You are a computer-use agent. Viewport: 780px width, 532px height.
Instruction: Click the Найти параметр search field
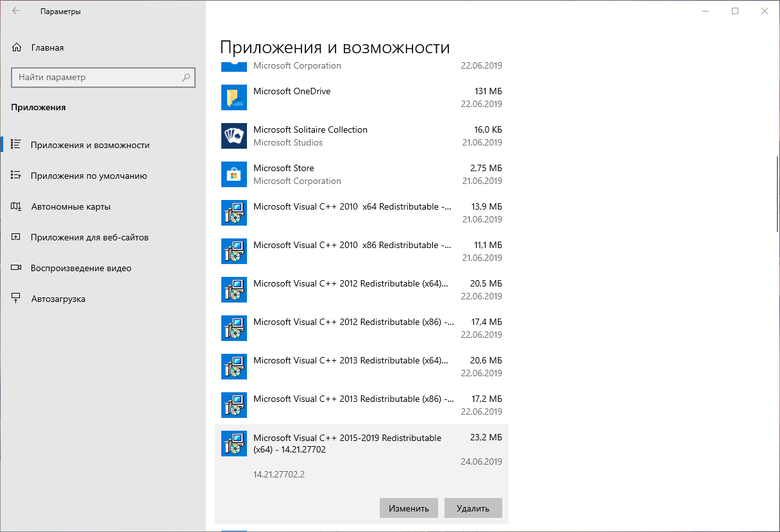pyautogui.click(x=96, y=77)
